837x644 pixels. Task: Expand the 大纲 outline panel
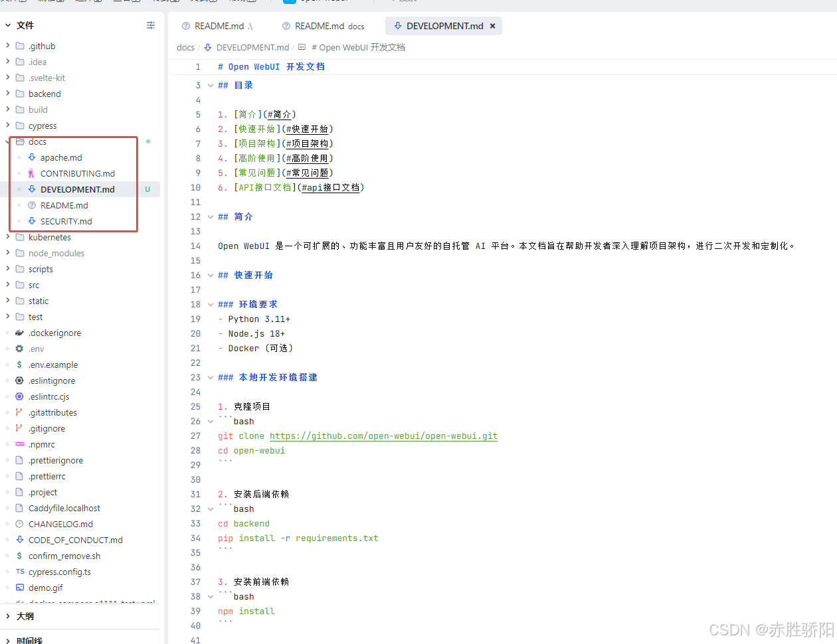click(8, 616)
